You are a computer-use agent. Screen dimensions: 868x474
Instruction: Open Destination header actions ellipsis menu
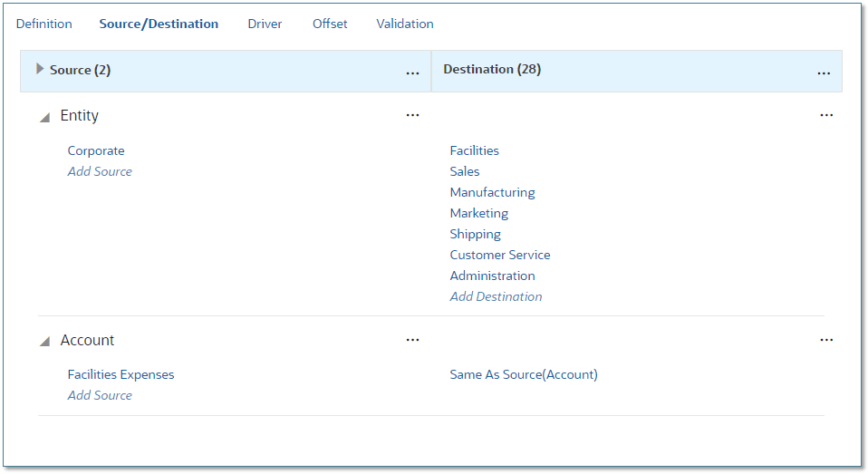[824, 73]
